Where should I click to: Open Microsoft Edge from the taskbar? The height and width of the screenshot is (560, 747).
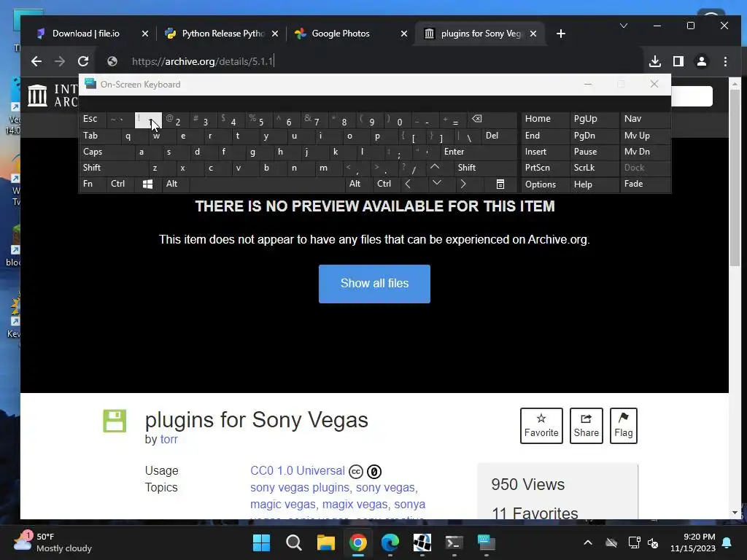pyautogui.click(x=390, y=542)
